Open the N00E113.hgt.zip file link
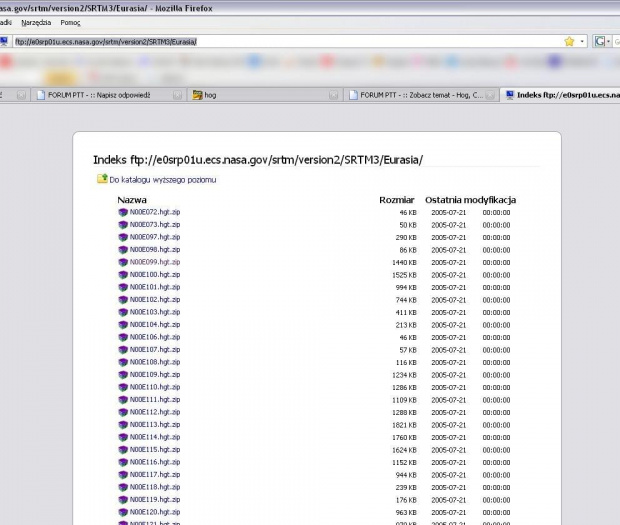 [155, 424]
